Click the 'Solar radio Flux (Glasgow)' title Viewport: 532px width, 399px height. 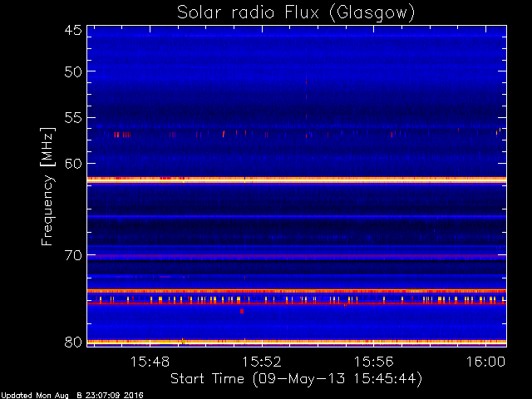pyautogui.click(x=296, y=13)
